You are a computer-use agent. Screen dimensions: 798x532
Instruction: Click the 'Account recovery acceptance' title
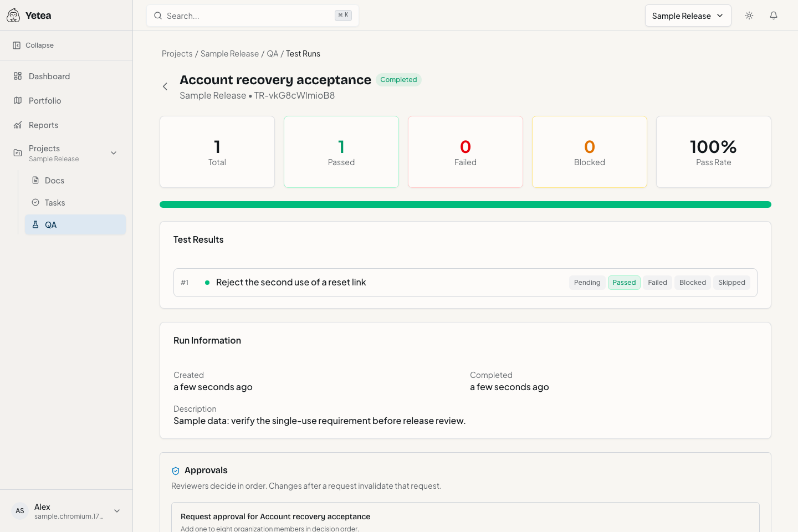click(x=275, y=80)
